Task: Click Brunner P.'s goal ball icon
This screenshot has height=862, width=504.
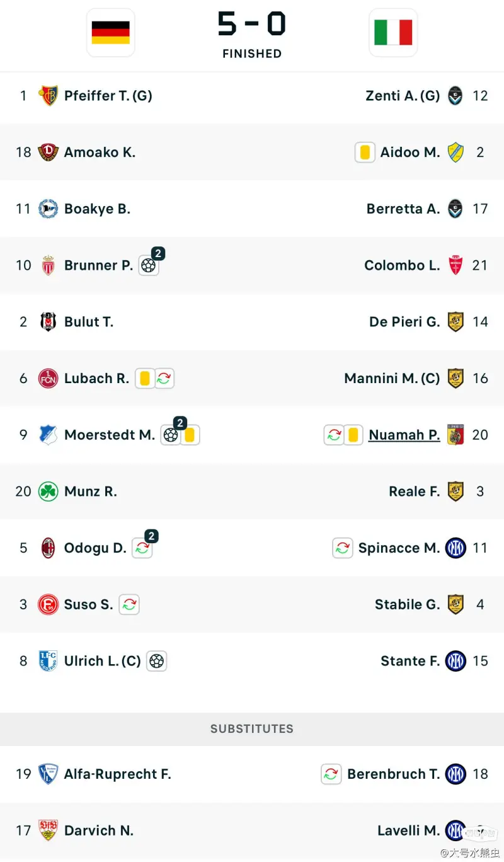Action: 148,265
